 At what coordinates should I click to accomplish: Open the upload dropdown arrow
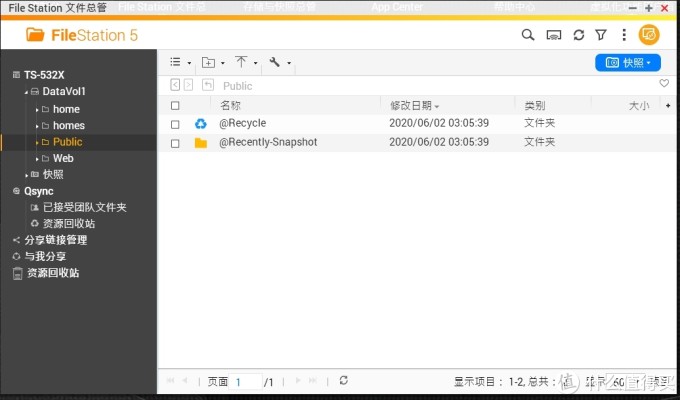[255, 63]
